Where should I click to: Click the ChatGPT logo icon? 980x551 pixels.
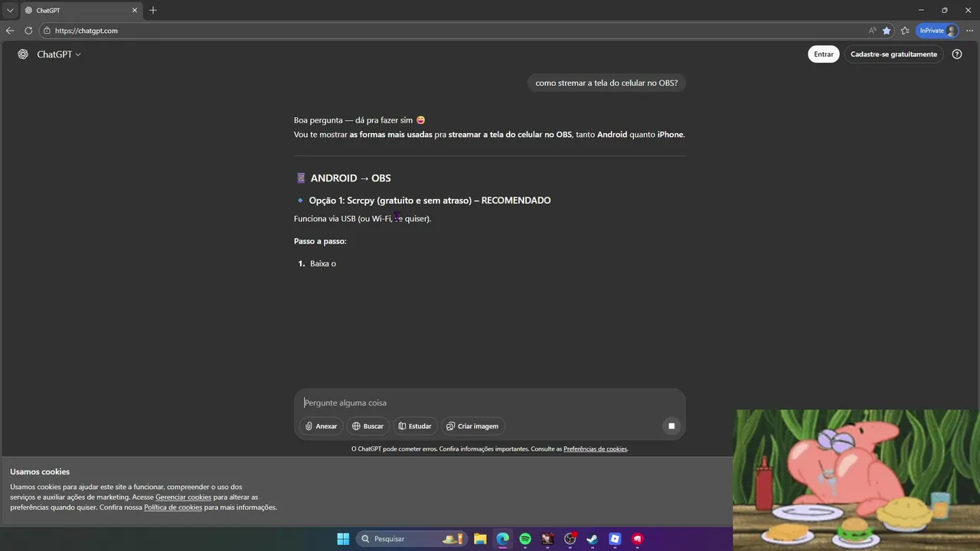23,54
